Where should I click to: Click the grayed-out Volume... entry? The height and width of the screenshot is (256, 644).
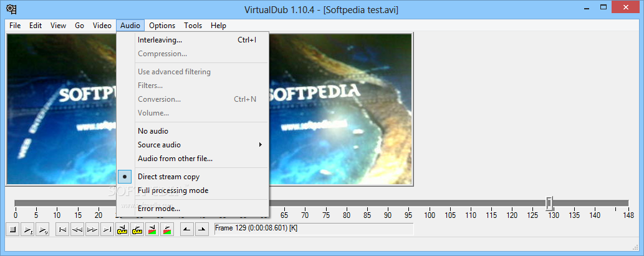pos(193,113)
